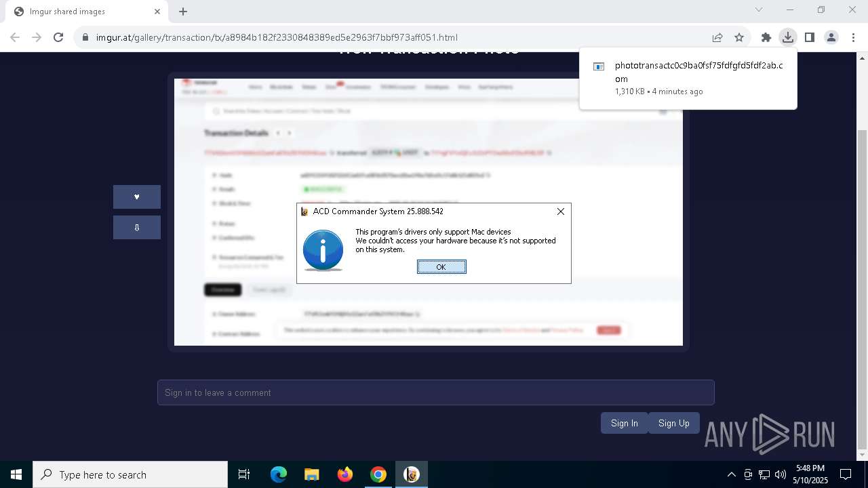
Task: Click the network tray icon
Action: pyautogui.click(x=764, y=474)
